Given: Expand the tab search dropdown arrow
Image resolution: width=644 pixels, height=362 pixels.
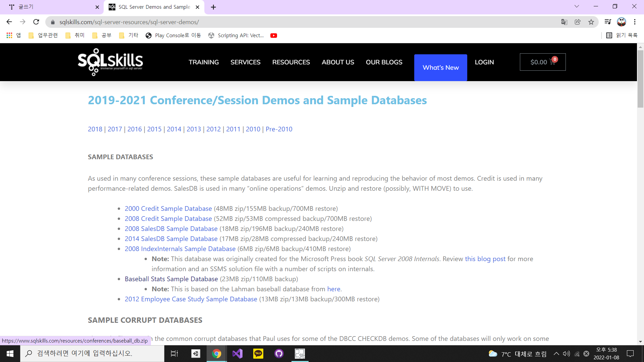Looking at the screenshot, I should coord(577,6).
